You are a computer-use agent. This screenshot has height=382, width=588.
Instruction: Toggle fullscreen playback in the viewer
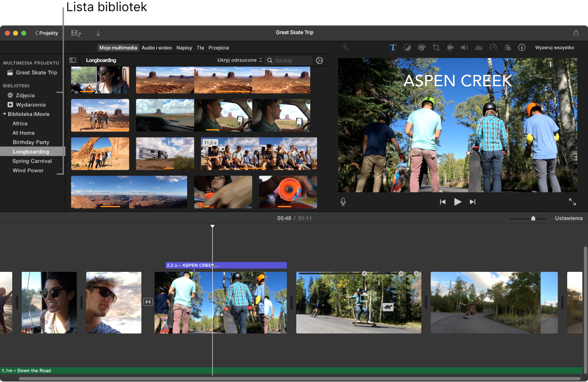pos(572,202)
